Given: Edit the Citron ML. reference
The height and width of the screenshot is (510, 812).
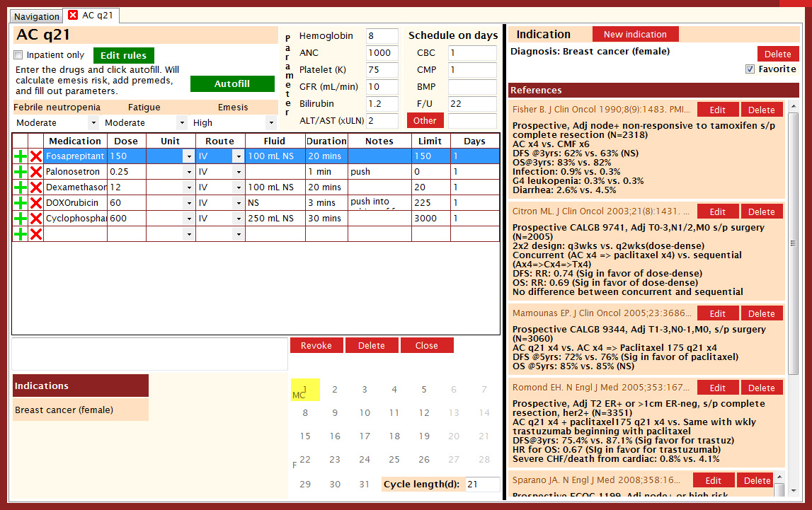Looking at the screenshot, I should pyautogui.click(x=717, y=211).
